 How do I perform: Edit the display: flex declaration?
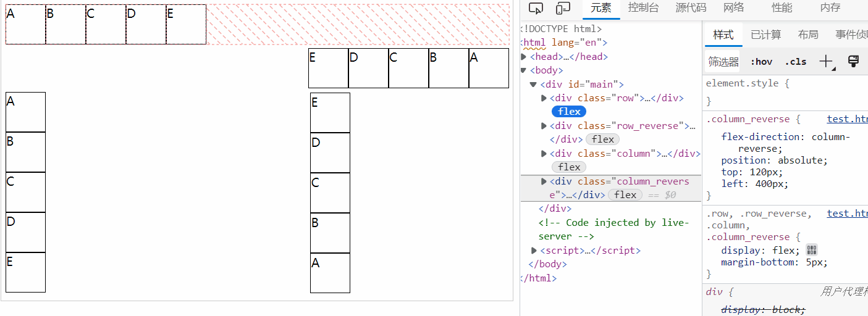click(761, 251)
